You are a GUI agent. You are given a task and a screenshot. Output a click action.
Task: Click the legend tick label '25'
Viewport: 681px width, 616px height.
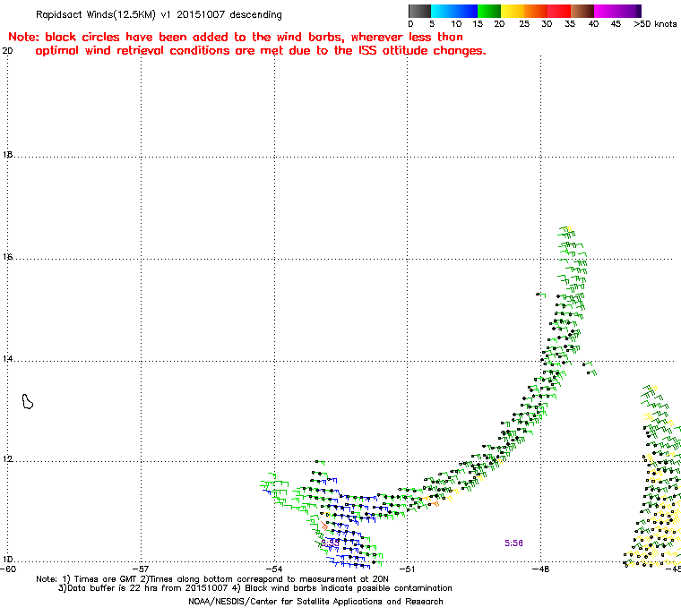click(524, 24)
